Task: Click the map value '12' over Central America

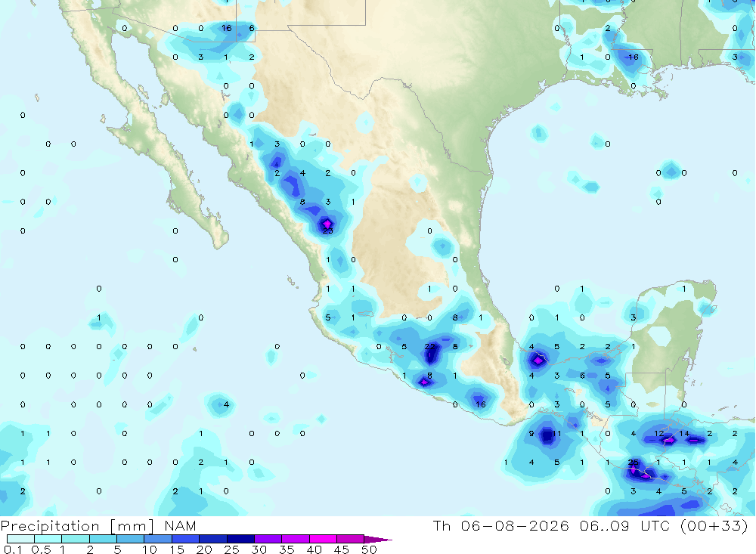Action: pos(658,434)
